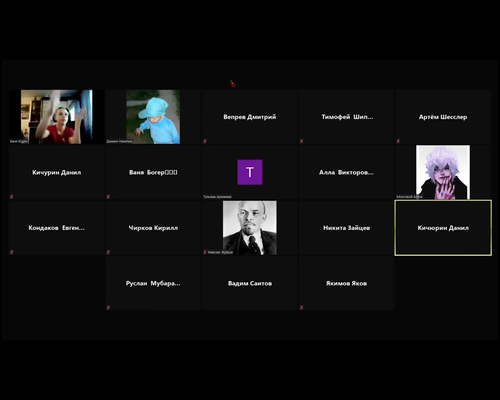Select the Руслан Мубара... participant tile
The width and height of the screenshot is (500, 400).
pyautogui.click(x=153, y=283)
